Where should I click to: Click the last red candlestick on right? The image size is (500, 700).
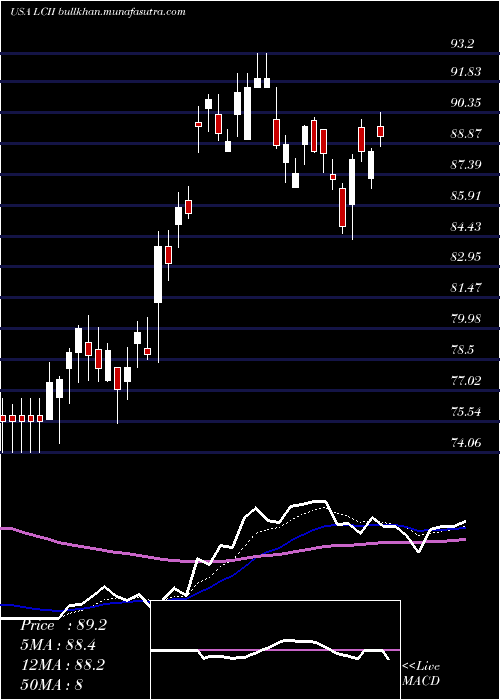point(381,131)
